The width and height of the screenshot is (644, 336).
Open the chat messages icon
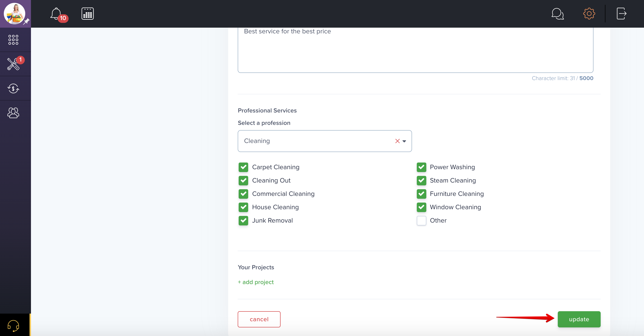coord(558,14)
